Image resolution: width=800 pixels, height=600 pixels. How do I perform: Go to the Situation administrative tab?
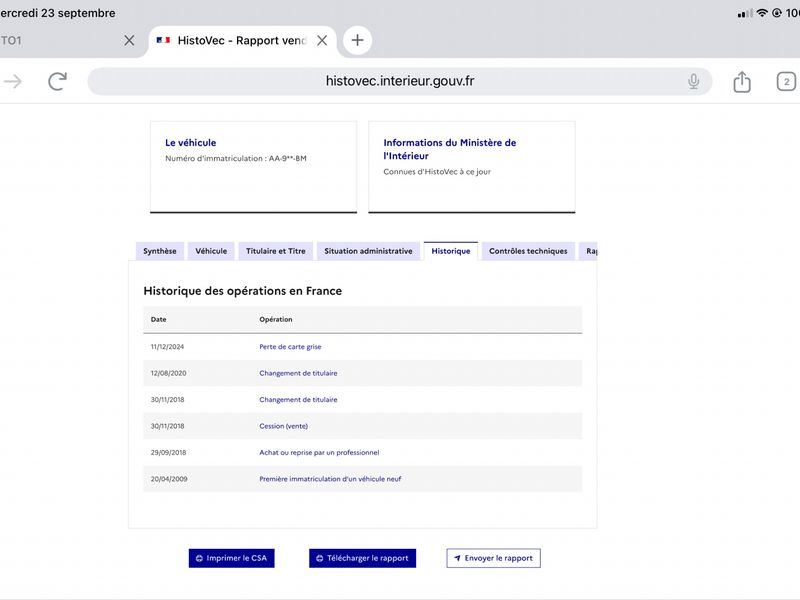pos(368,251)
